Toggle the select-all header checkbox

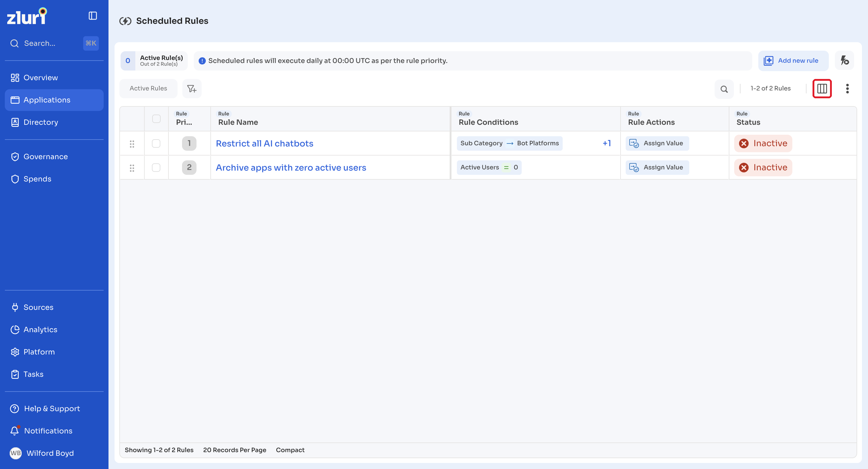pos(156,119)
